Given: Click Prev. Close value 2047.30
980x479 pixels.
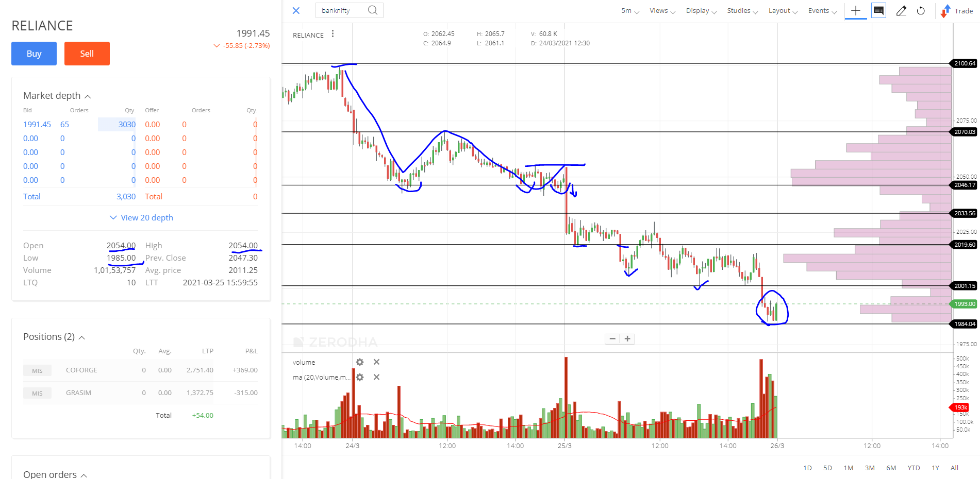Looking at the screenshot, I should 243,258.
